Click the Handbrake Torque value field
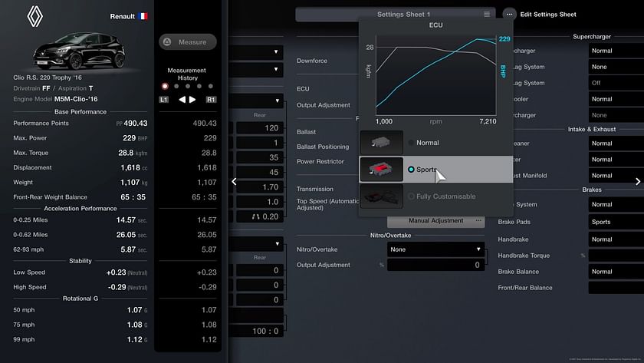The width and height of the screenshot is (644, 363). [x=616, y=256]
